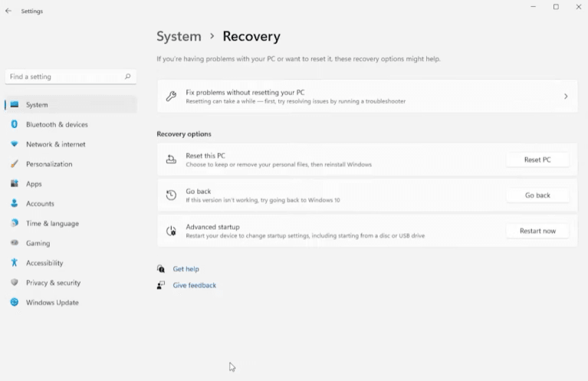Click the Reset this PC icon

point(171,159)
